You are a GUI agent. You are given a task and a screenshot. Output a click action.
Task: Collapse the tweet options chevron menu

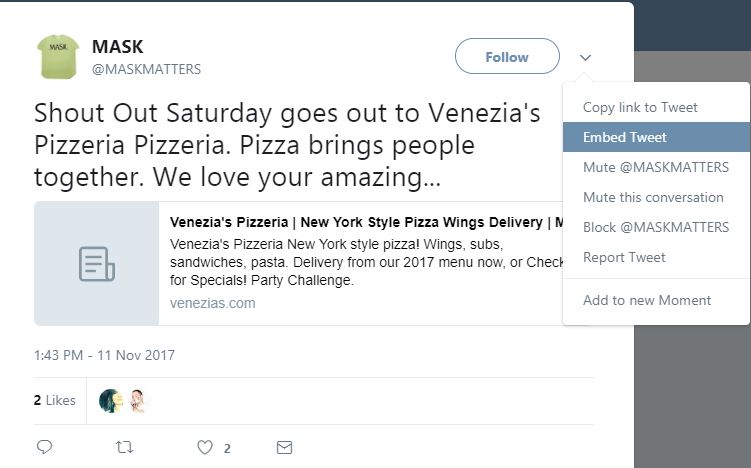pyautogui.click(x=585, y=58)
